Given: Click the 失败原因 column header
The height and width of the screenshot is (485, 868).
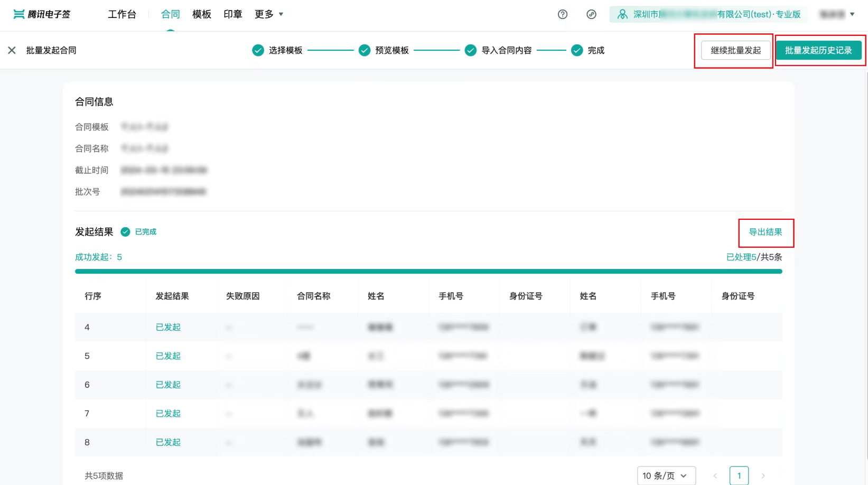Looking at the screenshot, I should pyautogui.click(x=243, y=296).
